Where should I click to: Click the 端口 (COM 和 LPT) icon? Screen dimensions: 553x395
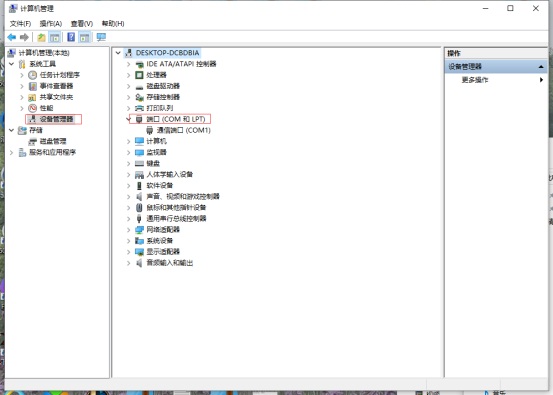click(139, 119)
